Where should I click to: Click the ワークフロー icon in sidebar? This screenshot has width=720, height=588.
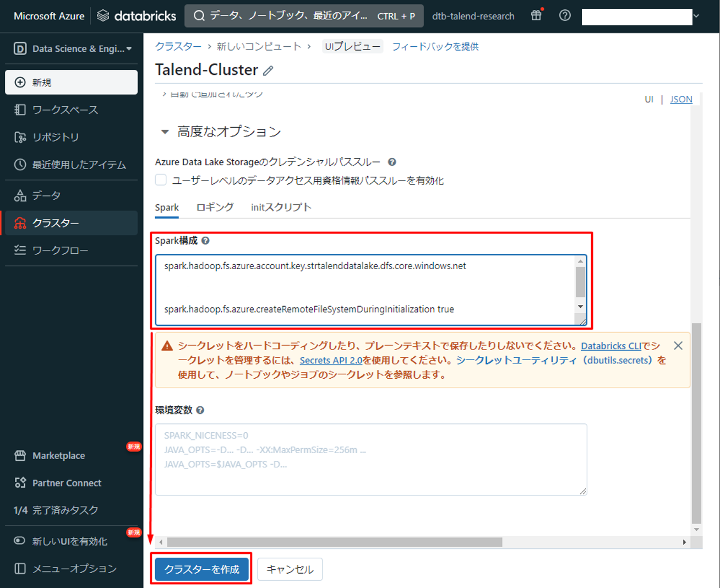pos(20,251)
